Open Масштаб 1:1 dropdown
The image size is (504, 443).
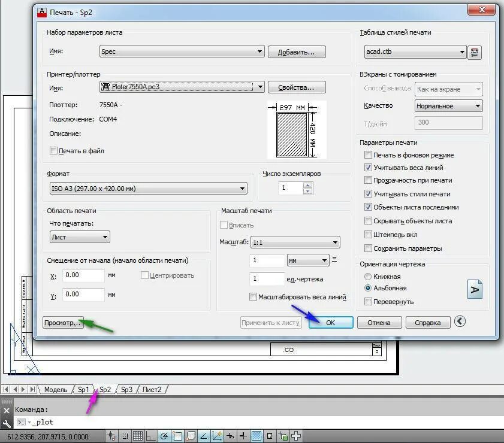tap(295, 242)
